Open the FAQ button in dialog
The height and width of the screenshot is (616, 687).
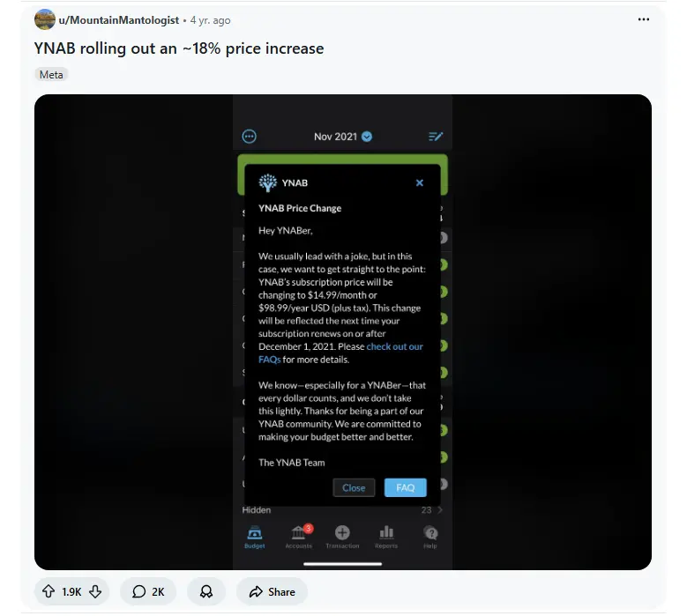[406, 487]
